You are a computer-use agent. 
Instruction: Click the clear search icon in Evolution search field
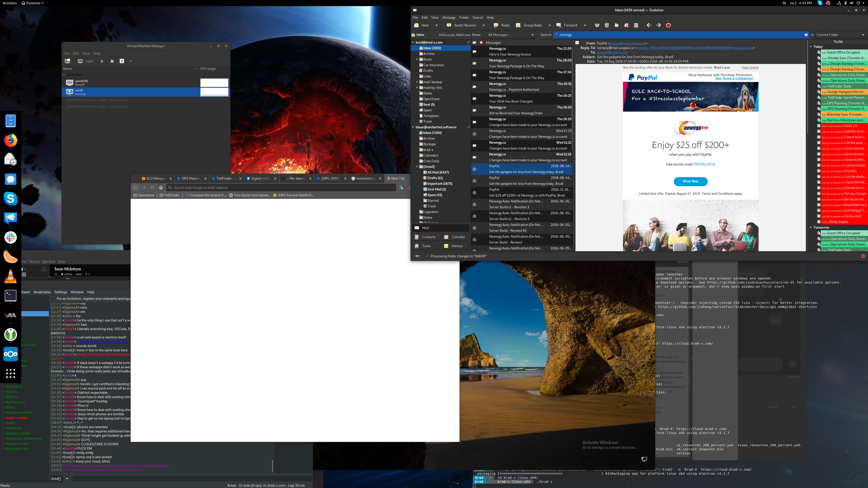click(806, 35)
